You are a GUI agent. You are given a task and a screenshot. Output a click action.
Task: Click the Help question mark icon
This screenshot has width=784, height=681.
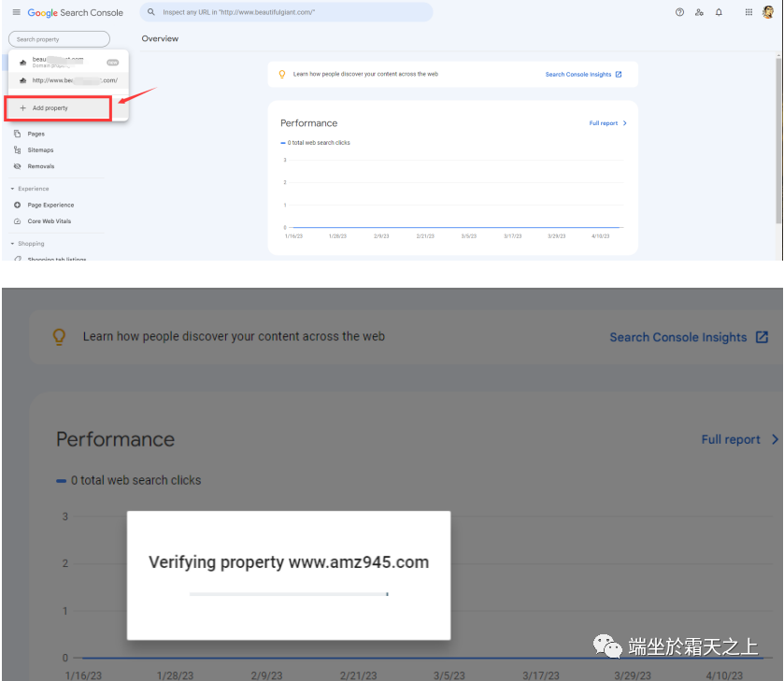pyautogui.click(x=679, y=12)
